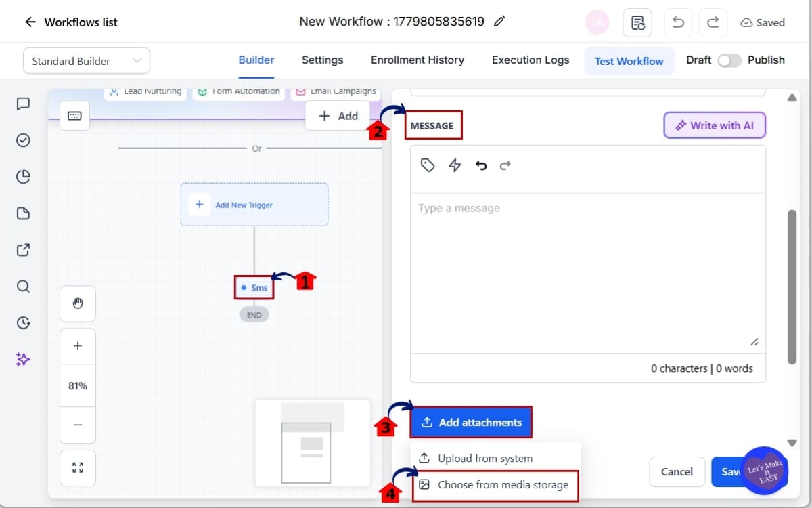
Task: Click the side panel vertical scrollbar
Action: pyautogui.click(x=792, y=287)
